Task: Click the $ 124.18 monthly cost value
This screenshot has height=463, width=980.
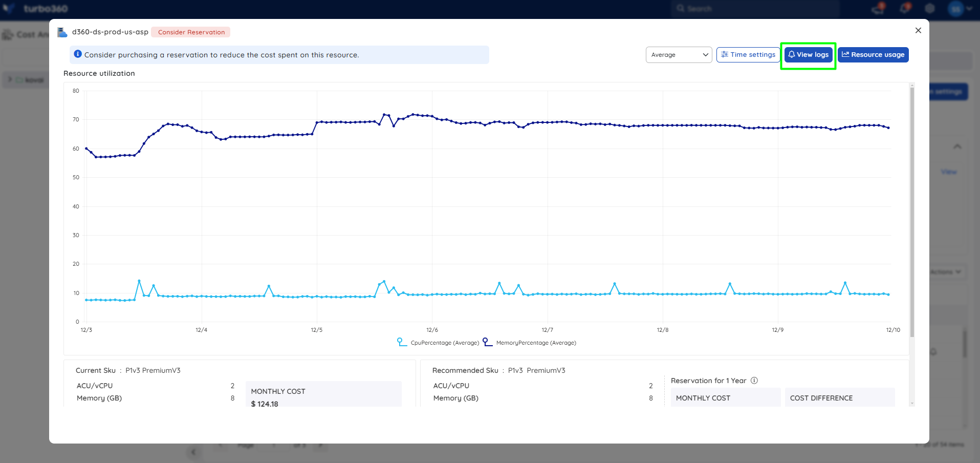Action: (265, 404)
